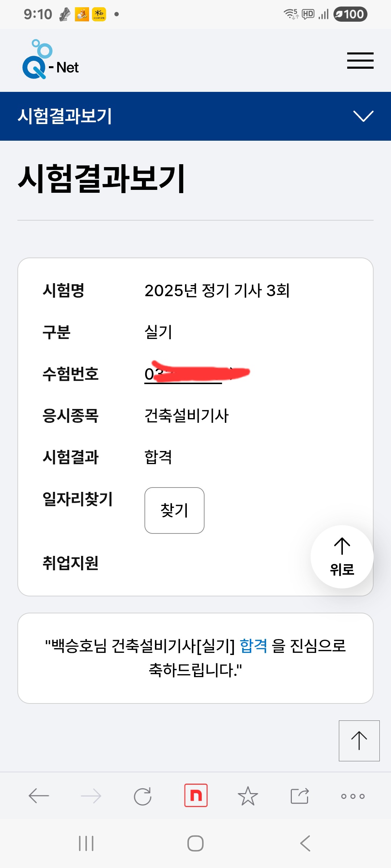Tap the blue 합격 text in message
Viewport: 391px width, 868px height.
pyautogui.click(x=253, y=646)
